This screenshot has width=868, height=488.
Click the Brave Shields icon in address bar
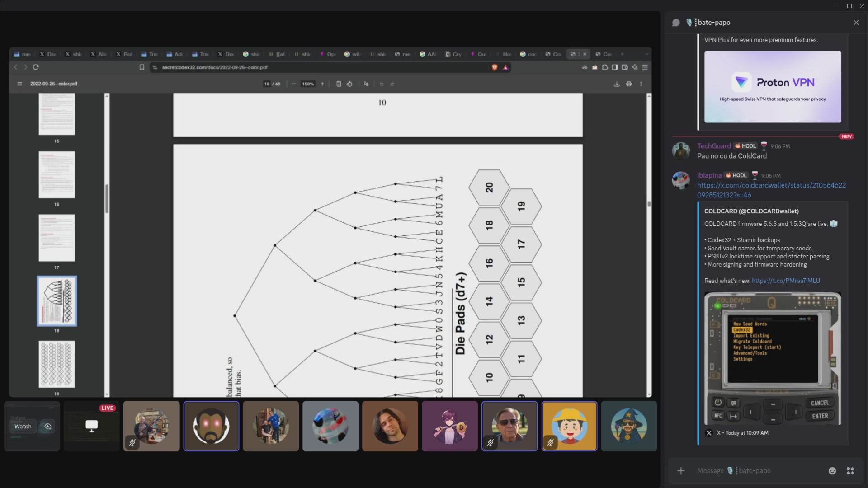point(495,67)
